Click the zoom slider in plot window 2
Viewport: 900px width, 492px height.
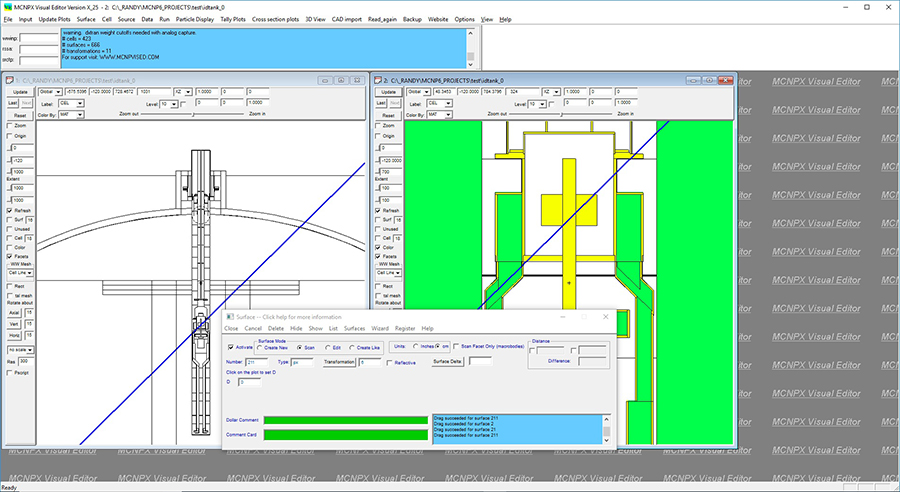(561, 114)
